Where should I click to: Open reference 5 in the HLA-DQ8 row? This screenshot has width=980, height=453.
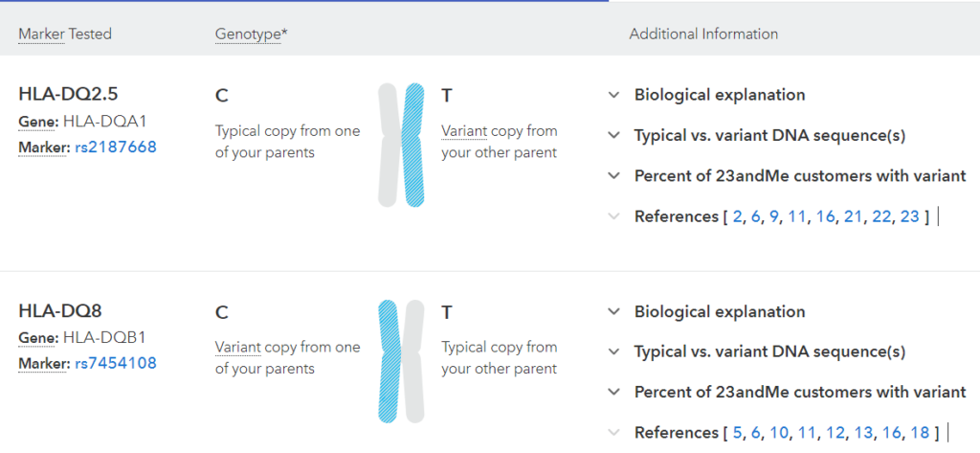coord(738,433)
